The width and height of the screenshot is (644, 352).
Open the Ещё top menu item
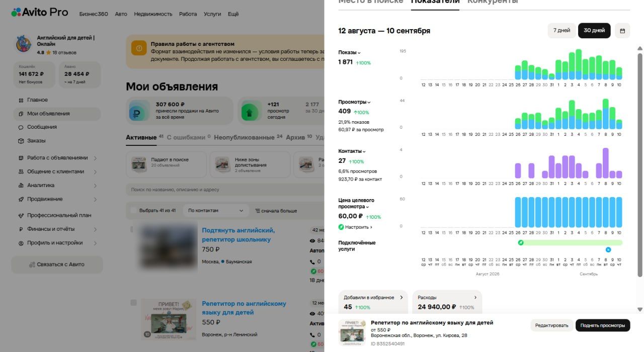pos(233,14)
